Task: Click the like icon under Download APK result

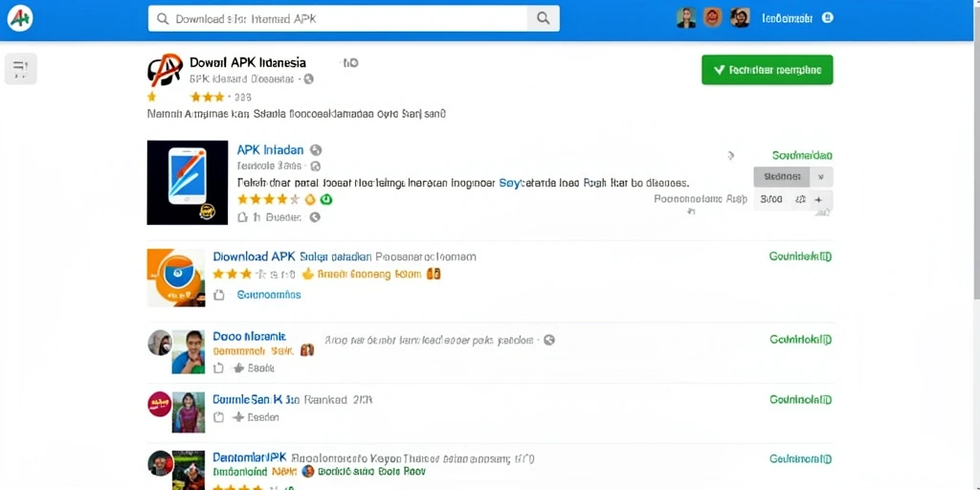Action: [219, 295]
